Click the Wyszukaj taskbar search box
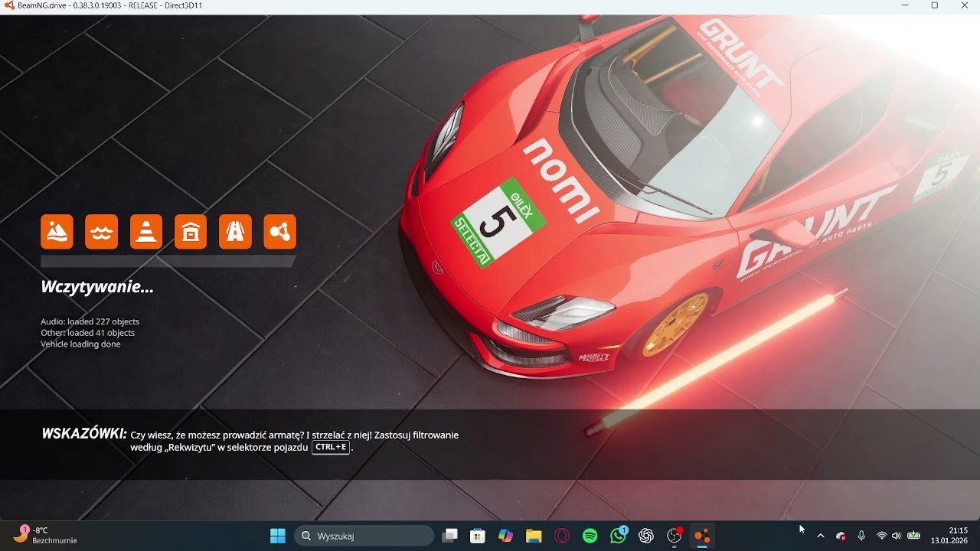This screenshot has width=980, height=551. pyautogui.click(x=364, y=536)
